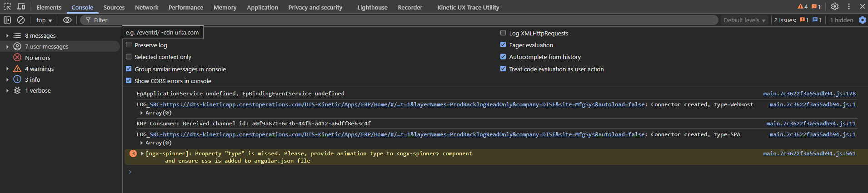Enable the Preserve log checkbox
This screenshot has height=193, width=868.
[129, 45]
